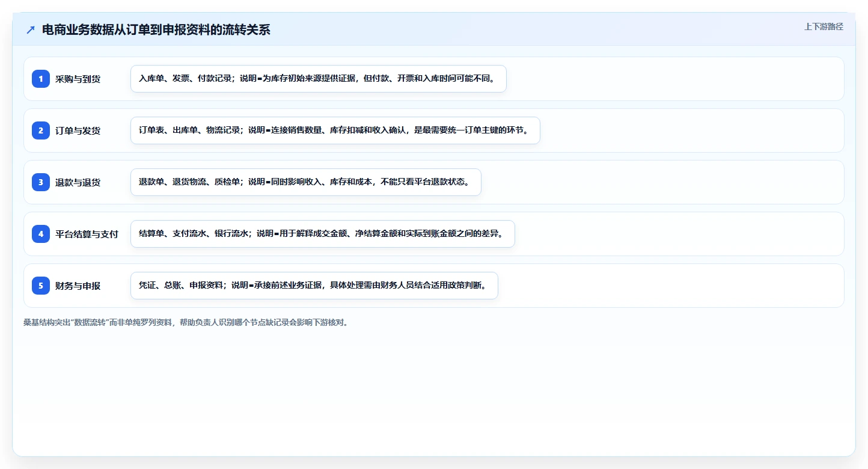The image size is (868, 469).
Task: Click the 退款与退货 step label
Action: click(x=78, y=182)
